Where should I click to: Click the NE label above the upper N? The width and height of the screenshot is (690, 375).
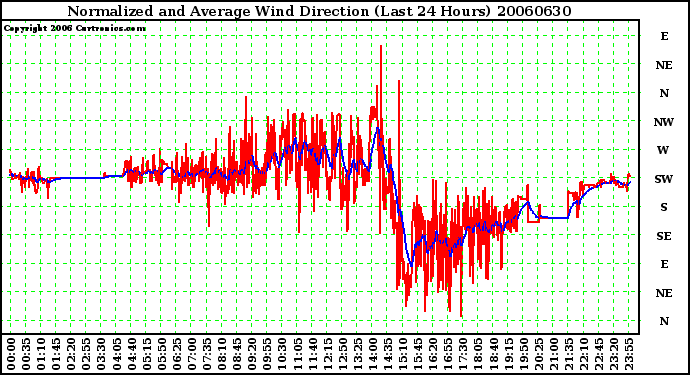[664, 65]
